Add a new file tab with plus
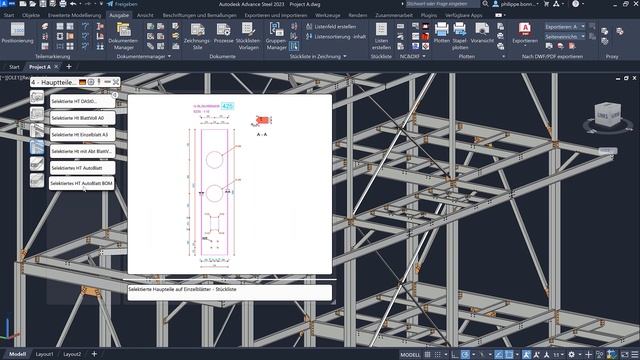 pos(69,67)
